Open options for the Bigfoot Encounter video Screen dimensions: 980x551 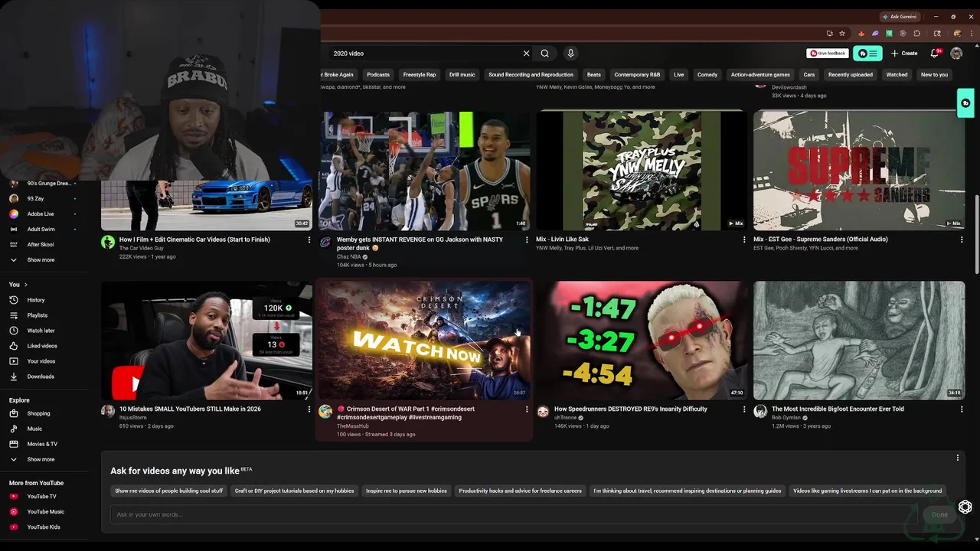coord(962,409)
